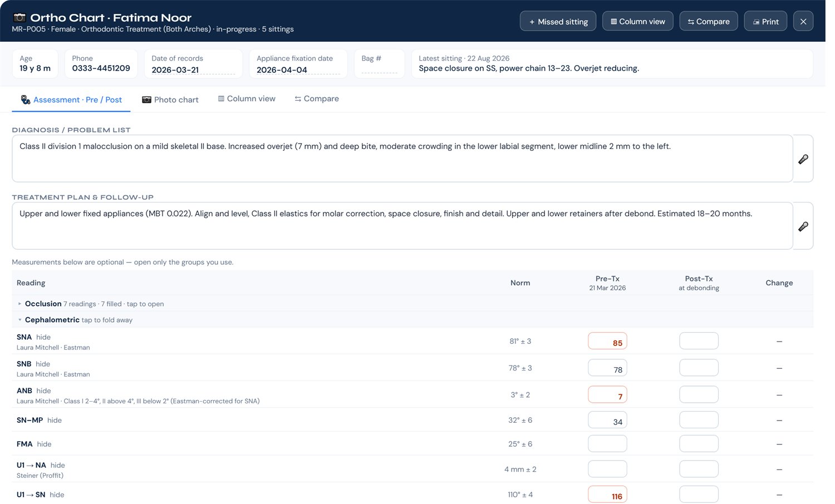Click the header Compare button
This screenshot has width=835, height=504.
click(x=708, y=21)
